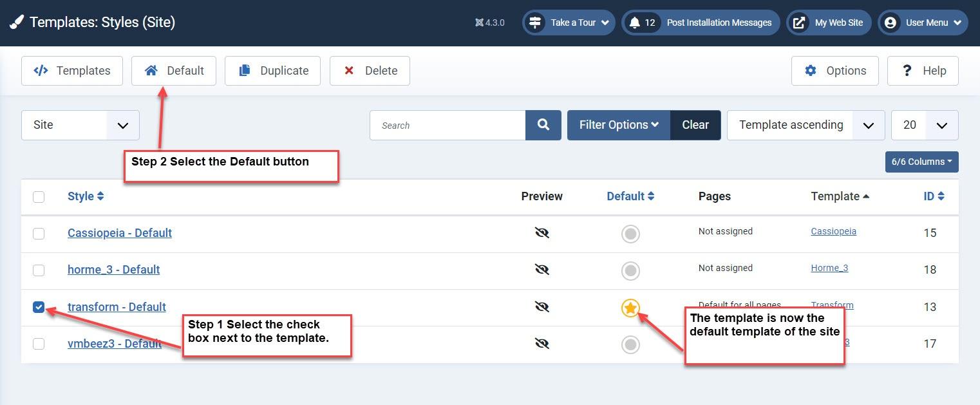This screenshot has height=405, width=980.
Task: Open preview eye icon for vmbeez3 - Default
Action: [542, 344]
